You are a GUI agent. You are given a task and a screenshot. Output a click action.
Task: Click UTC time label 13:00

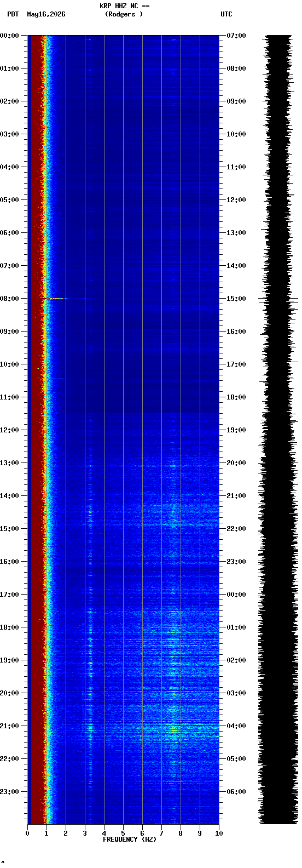236,233
